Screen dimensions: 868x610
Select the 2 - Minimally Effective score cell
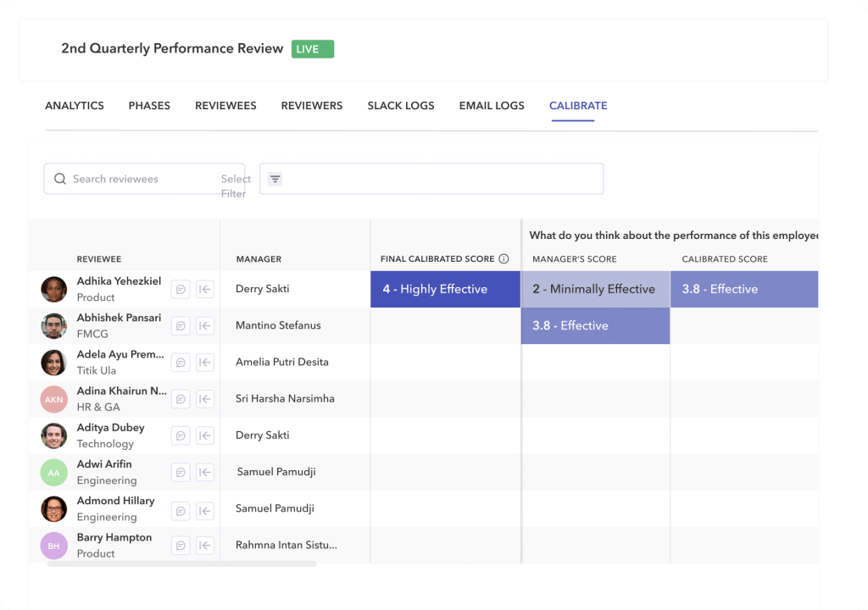(596, 289)
